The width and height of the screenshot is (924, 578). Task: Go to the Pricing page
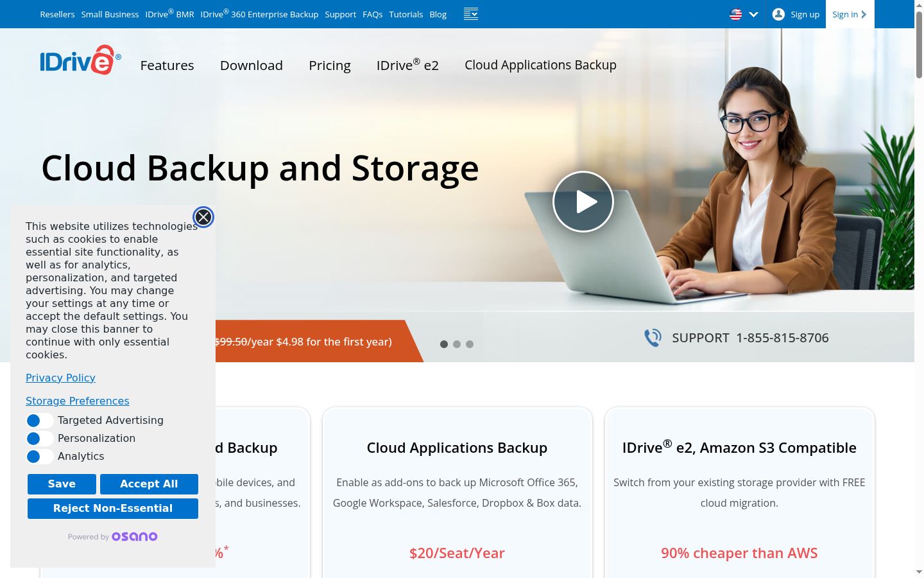click(x=330, y=66)
